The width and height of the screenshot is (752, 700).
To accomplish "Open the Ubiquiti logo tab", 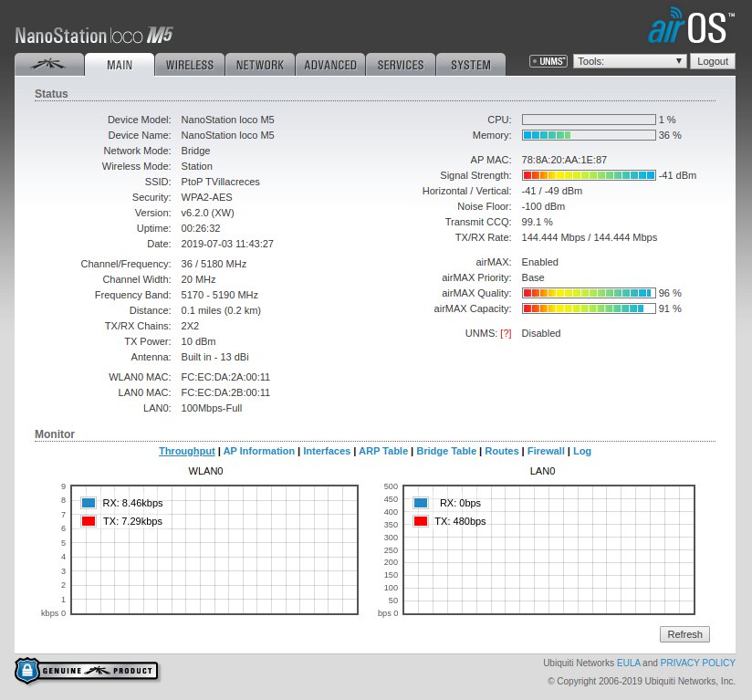I will coord(49,64).
